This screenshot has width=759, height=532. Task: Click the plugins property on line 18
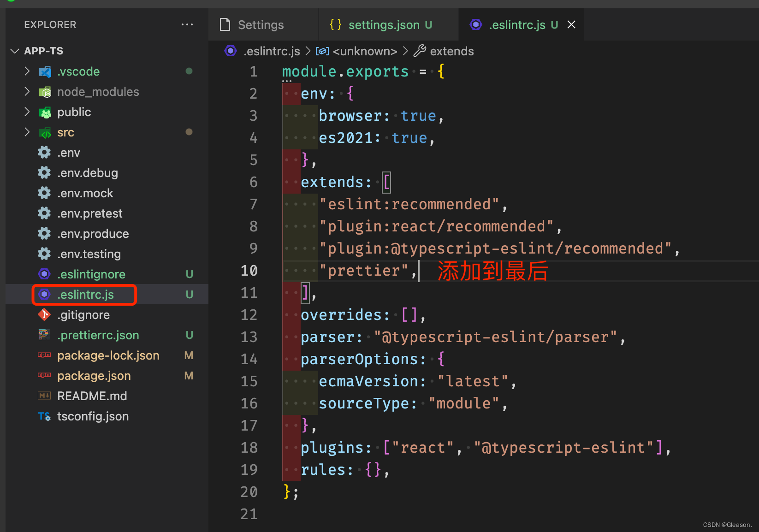[x=332, y=448]
